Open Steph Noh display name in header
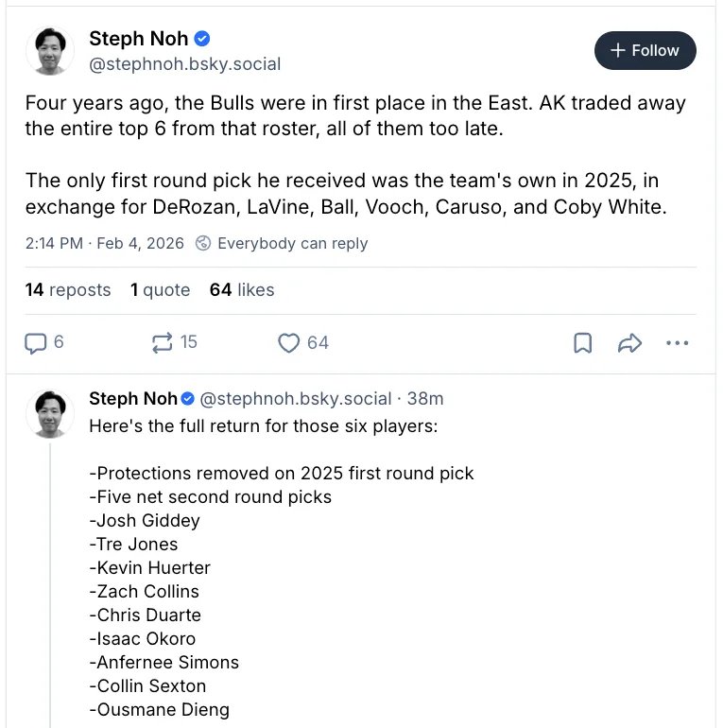This screenshot has width=723, height=728. tap(138, 39)
